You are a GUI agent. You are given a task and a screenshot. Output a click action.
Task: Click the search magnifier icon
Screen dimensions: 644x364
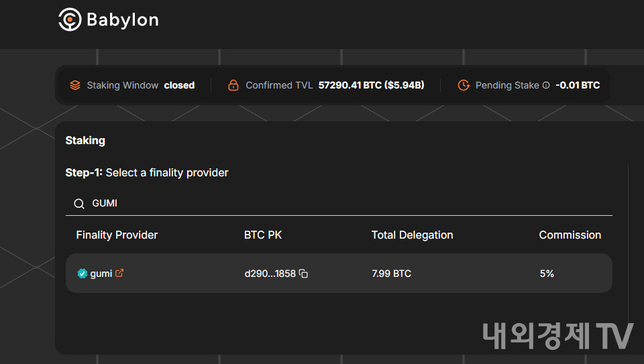[x=79, y=203]
